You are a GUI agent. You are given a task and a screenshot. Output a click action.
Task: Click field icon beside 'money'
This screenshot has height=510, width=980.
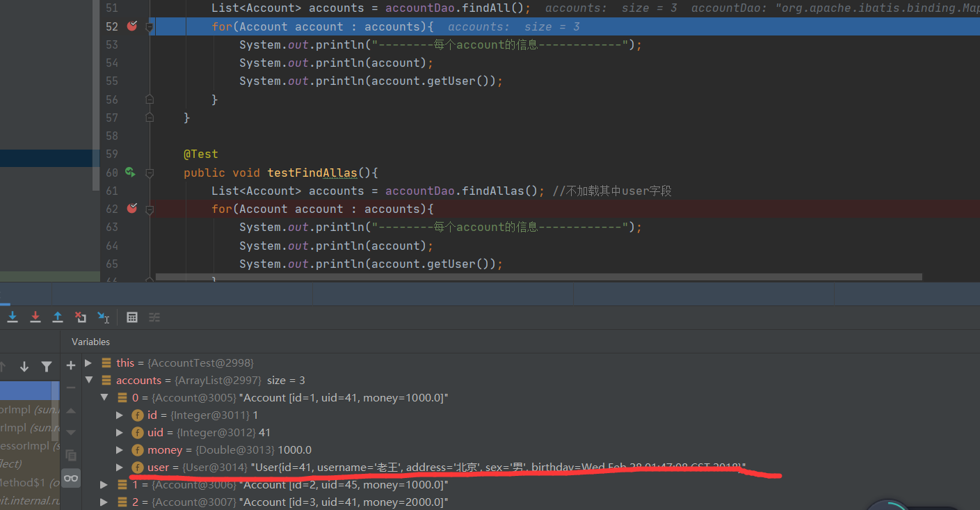click(x=138, y=449)
